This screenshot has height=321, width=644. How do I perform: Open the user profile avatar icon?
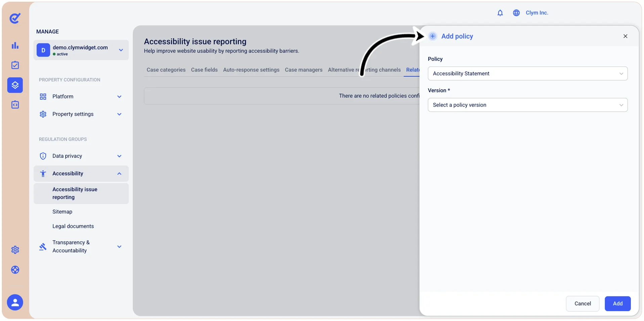[15, 303]
